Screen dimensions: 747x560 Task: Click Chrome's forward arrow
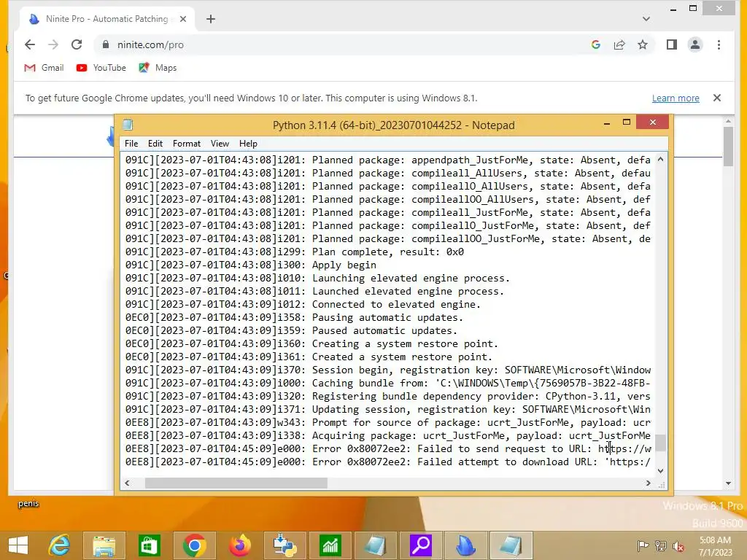pos(53,44)
